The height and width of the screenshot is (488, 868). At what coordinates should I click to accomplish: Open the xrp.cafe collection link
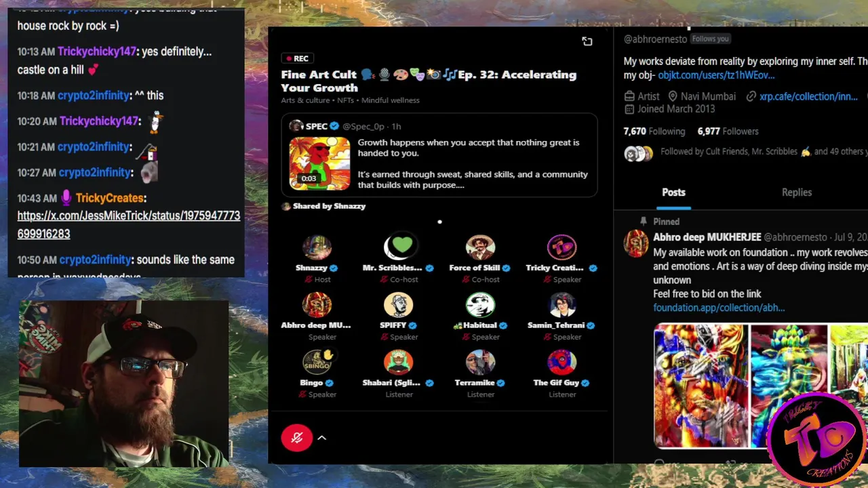pyautogui.click(x=808, y=96)
